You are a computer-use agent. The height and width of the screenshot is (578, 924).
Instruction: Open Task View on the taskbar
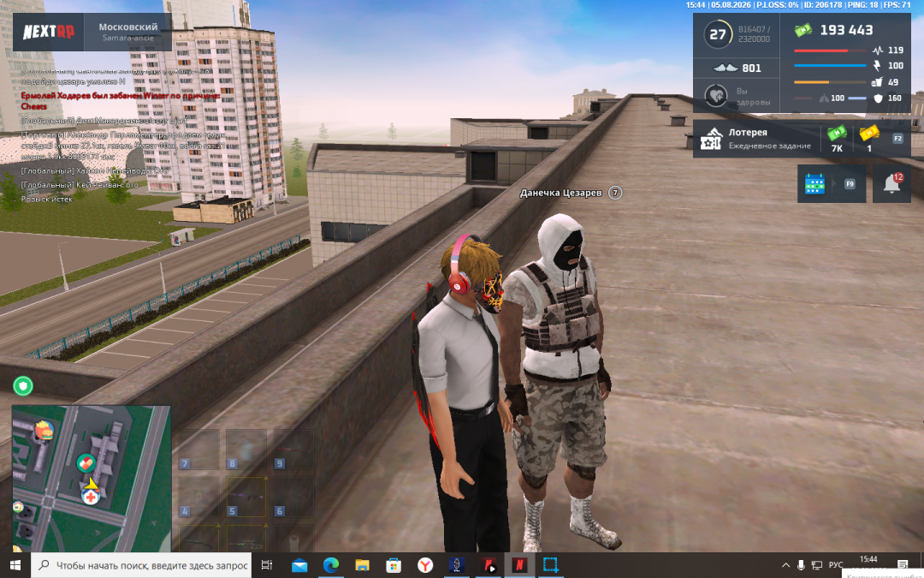pyautogui.click(x=266, y=565)
